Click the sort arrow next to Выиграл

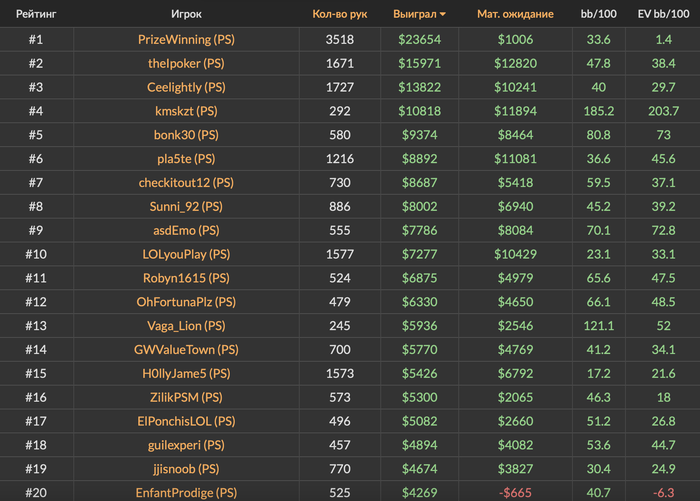pos(442,14)
